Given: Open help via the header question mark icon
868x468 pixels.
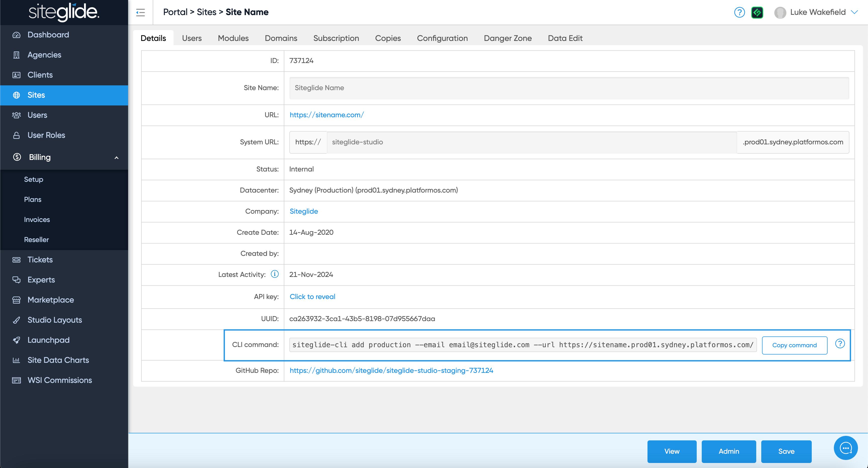Looking at the screenshot, I should 739,13.
